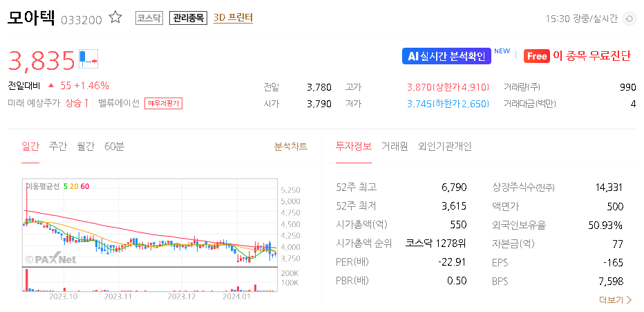Image resolution: width=644 pixels, height=312 pixels.
Task: Click the 고가 value 3,870(상한가4,910)
Action: pyautogui.click(x=448, y=87)
